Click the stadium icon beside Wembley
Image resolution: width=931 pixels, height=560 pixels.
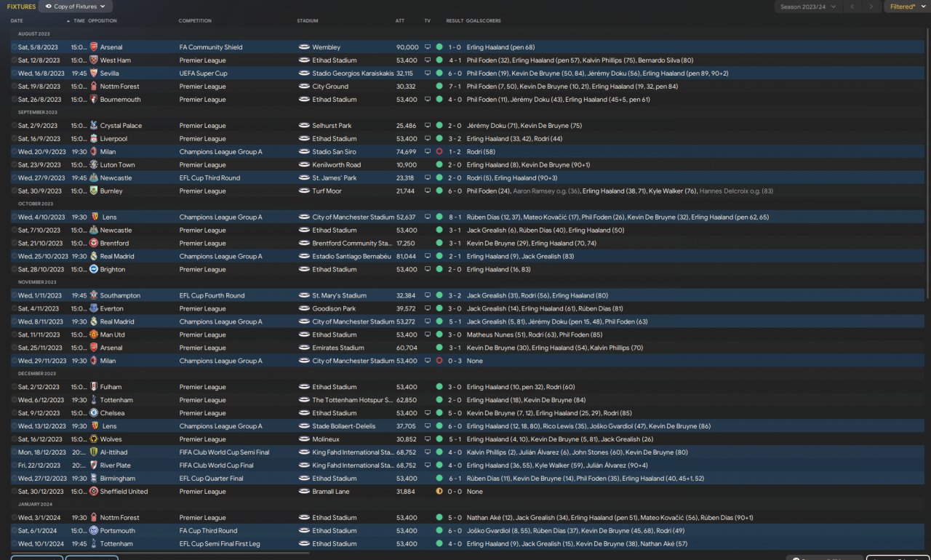pyautogui.click(x=304, y=47)
